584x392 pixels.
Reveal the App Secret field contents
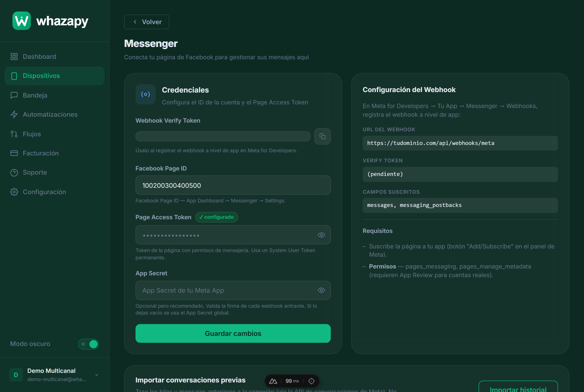pyautogui.click(x=321, y=290)
